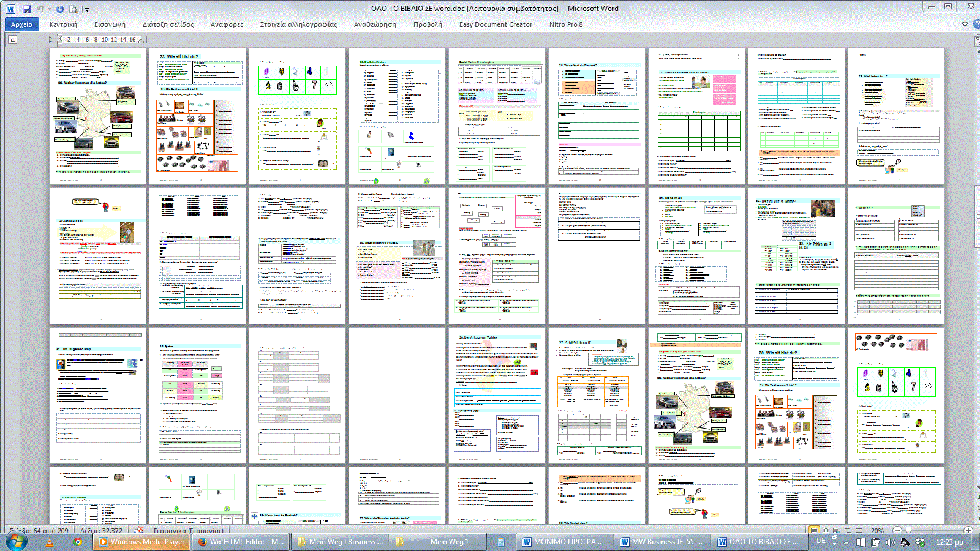Launch VLC from the taskbar cone icon

point(50,542)
